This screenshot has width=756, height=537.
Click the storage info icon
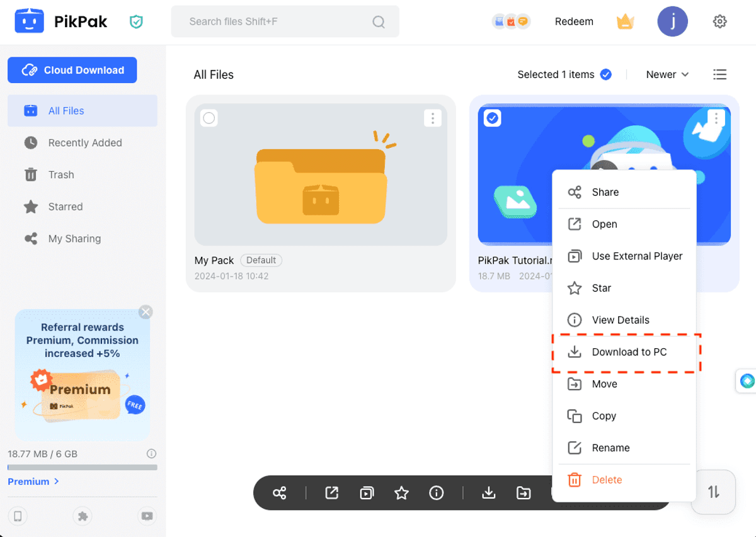[151, 453]
